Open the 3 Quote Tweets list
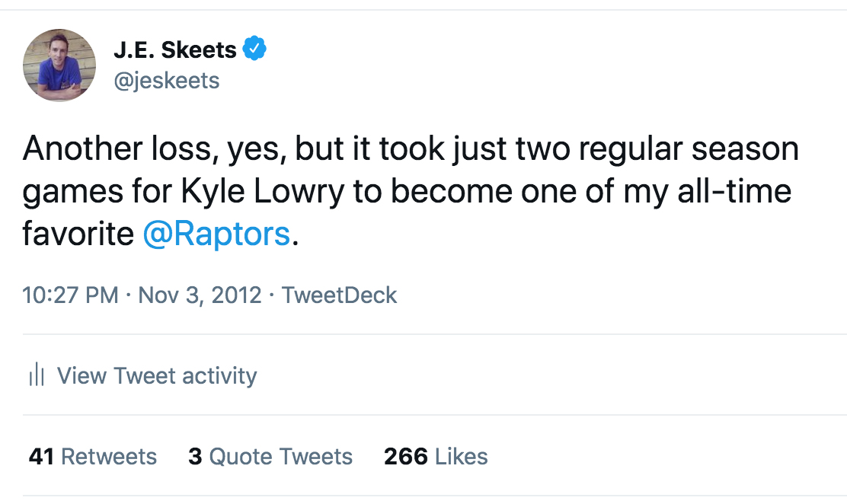The height and width of the screenshot is (504, 847). pos(270,456)
